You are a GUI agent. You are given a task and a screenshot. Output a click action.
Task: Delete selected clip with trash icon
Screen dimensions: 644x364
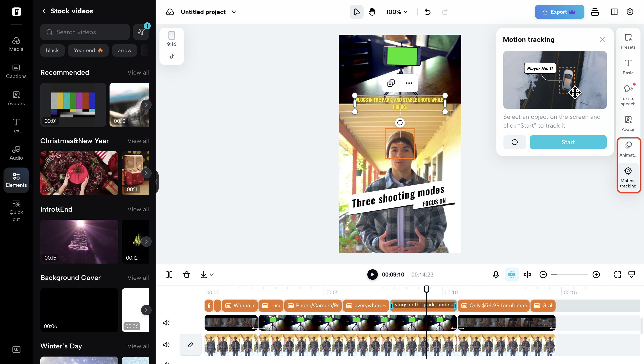(186, 275)
